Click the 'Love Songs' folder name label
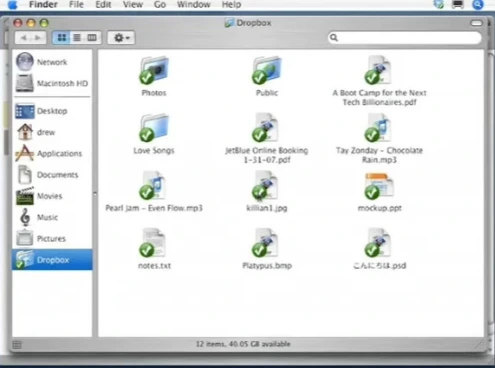Viewport: 495px width, 368px height. (x=154, y=151)
